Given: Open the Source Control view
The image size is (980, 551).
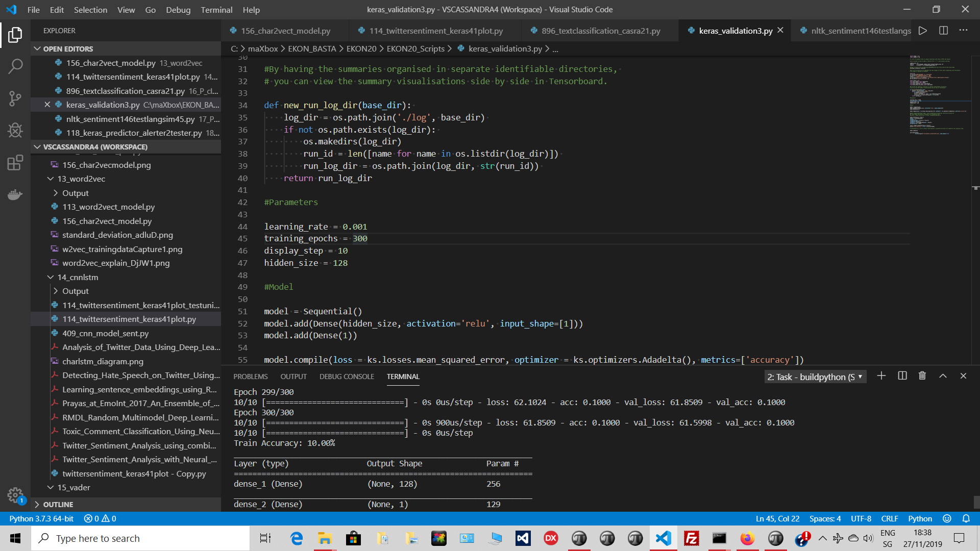Looking at the screenshot, I should tap(15, 98).
